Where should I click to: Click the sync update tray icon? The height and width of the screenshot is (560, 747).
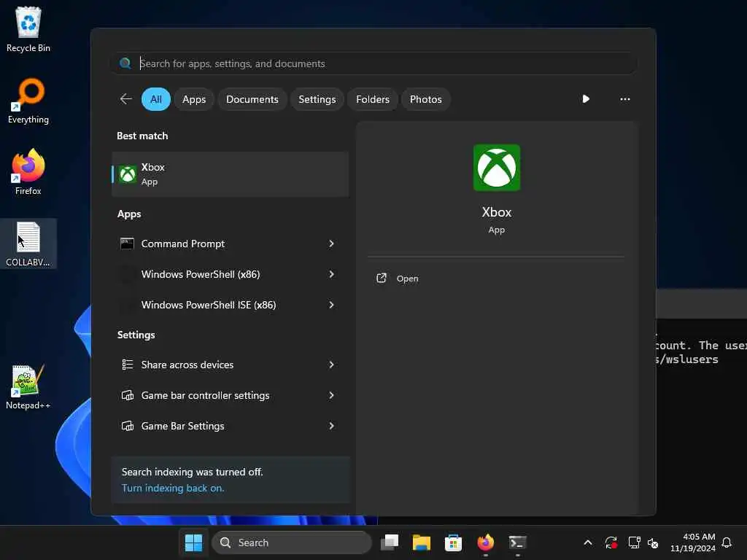pyautogui.click(x=611, y=542)
